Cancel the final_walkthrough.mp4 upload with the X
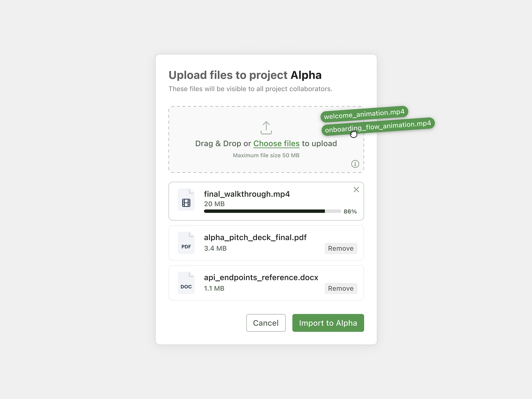This screenshot has width=532, height=399. point(356,190)
